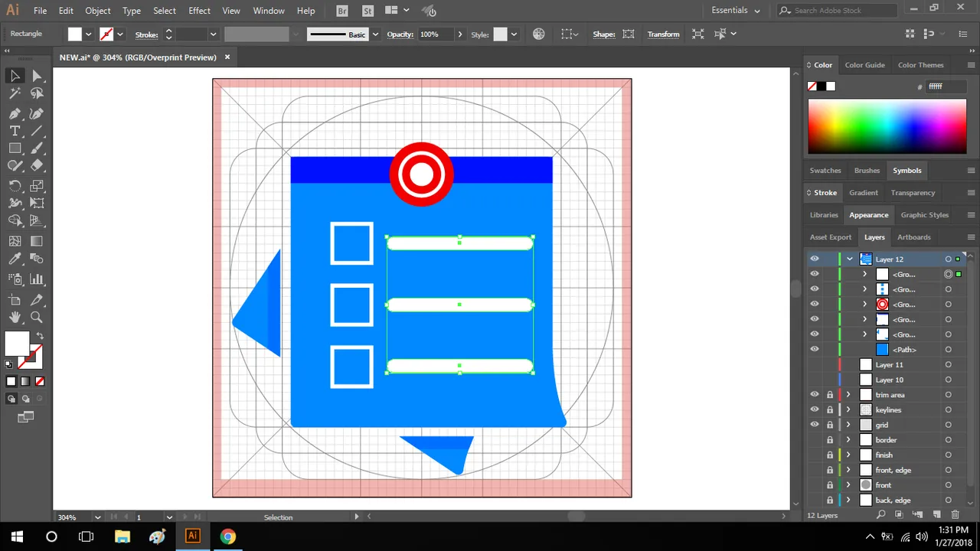Image resolution: width=980 pixels, height=551 pixels.
Task: Select the Gradient tool
Action: (x=37, y=241)
